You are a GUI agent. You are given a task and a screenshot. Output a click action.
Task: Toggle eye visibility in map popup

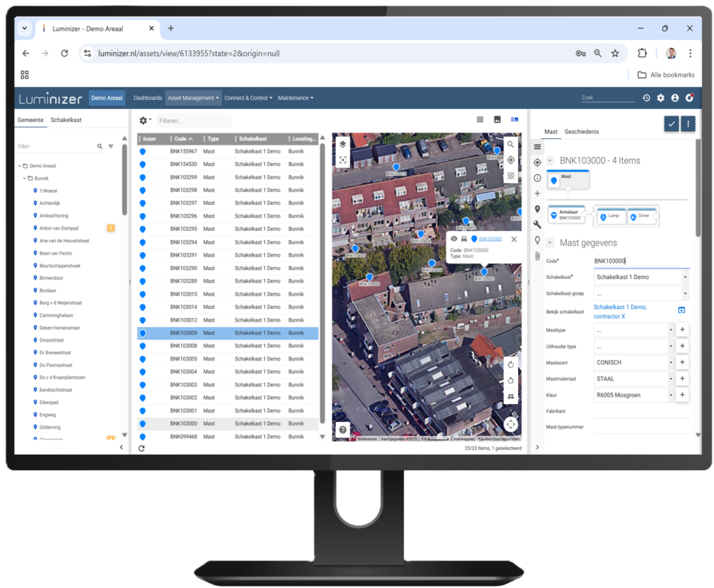(x=453, y=239)
